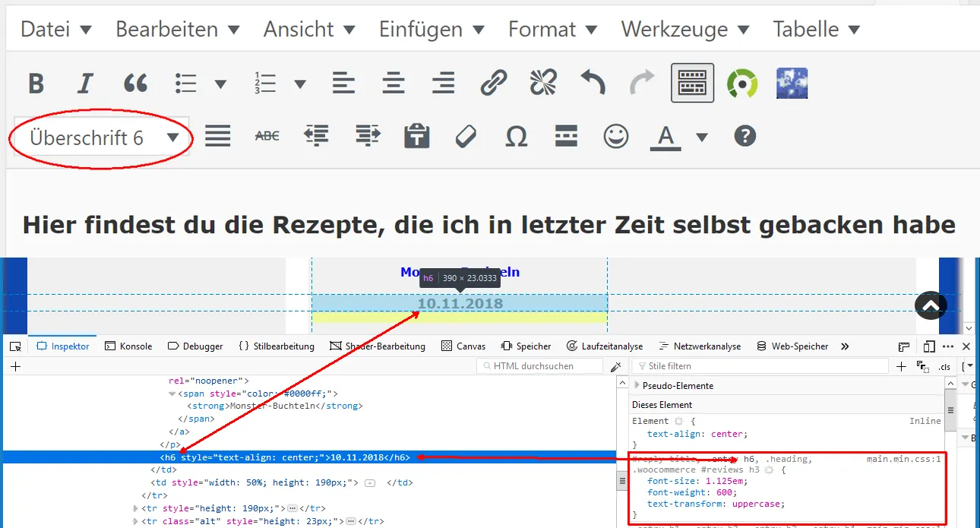The width and height of the screenshot is (980, 528).
Task: Open the main.min.css:1 source link
Action: pos(904,459)
